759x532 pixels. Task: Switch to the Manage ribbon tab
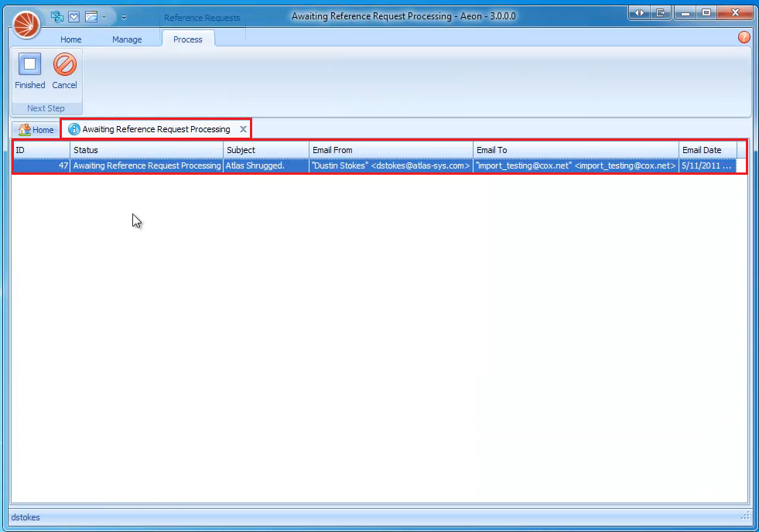tap(128, 39)
